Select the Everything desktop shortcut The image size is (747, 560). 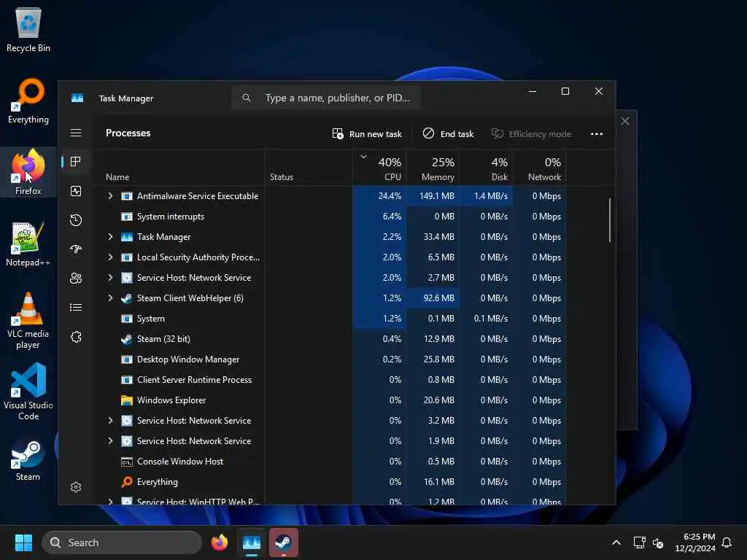(28, 101)
